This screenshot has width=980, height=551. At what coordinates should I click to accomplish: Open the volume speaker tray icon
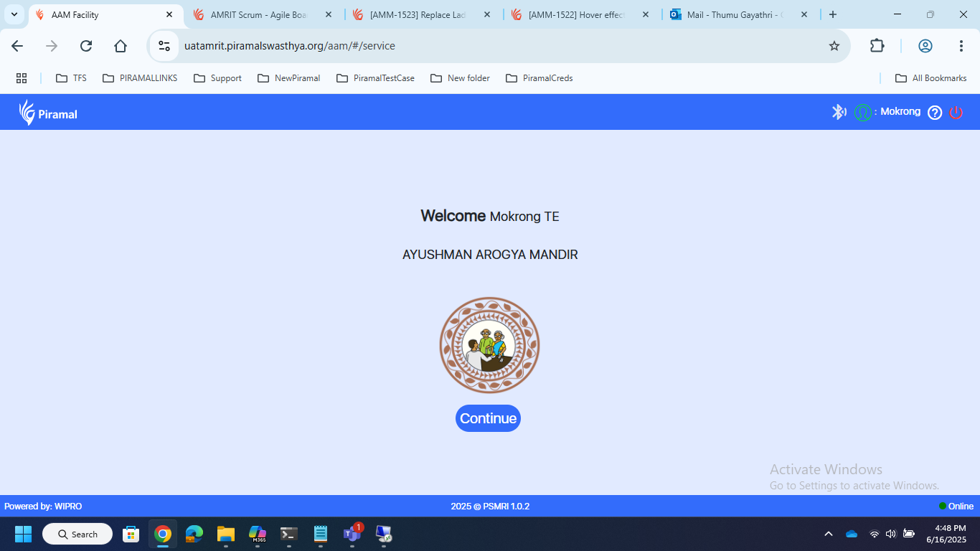(x=891, y=534)
